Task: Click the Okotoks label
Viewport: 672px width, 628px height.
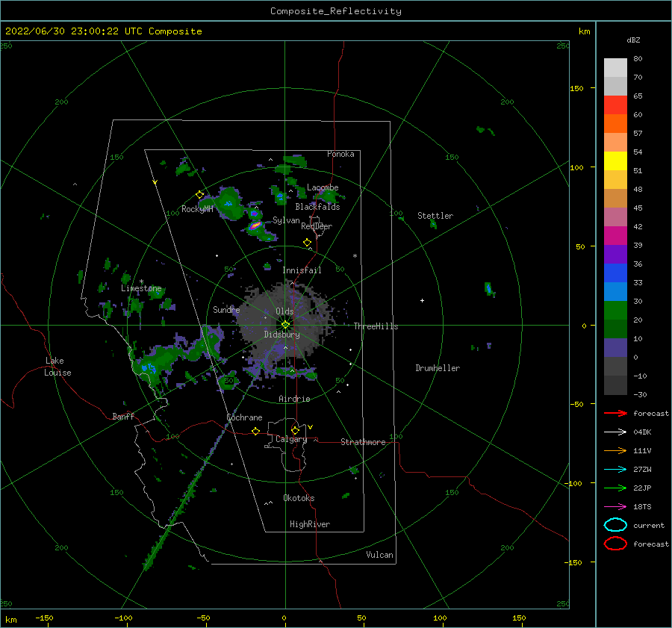Action: point(299,498)
